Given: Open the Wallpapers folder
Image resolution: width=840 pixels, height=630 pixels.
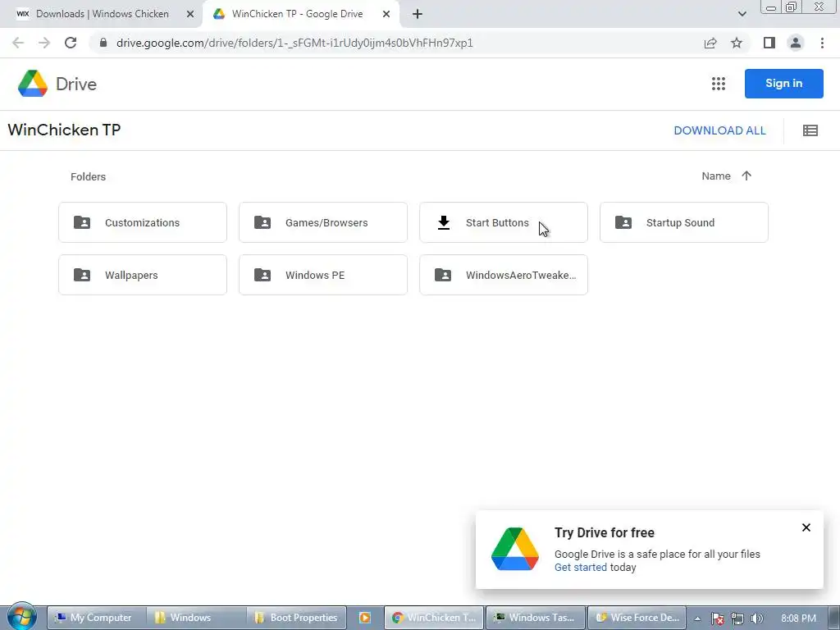Looking at the screenshot, I should click(143, 275).
